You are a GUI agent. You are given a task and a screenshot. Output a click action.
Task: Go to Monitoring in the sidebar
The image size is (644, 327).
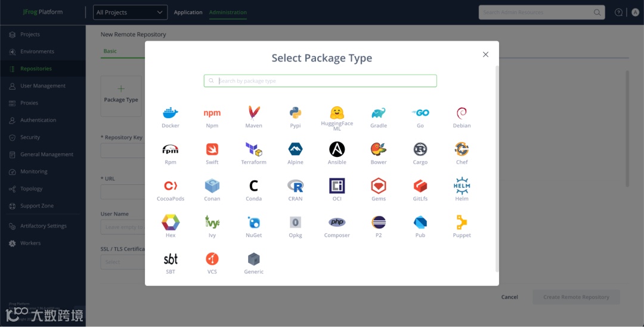[43, 171]
